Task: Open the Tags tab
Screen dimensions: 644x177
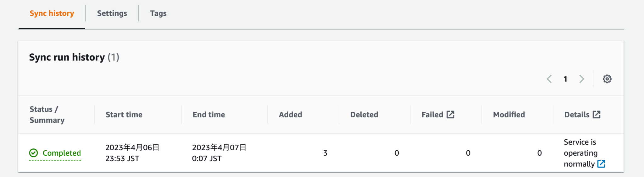Action: click(x=158, y=13)
